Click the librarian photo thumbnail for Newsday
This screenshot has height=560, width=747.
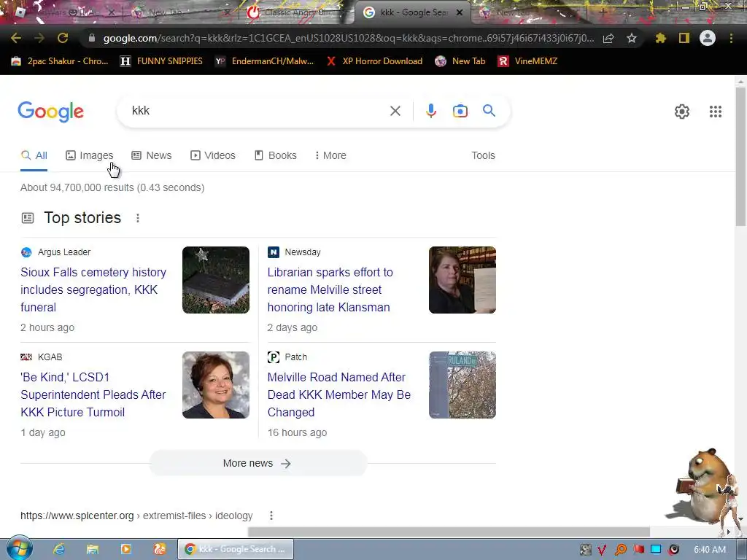tap(462, 280)
